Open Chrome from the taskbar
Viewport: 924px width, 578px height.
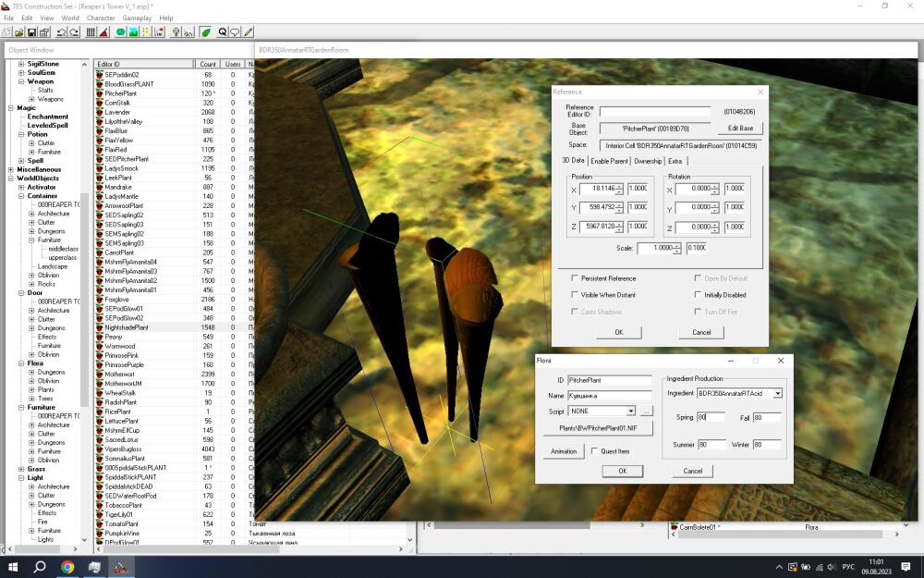(x=67, y=568)
